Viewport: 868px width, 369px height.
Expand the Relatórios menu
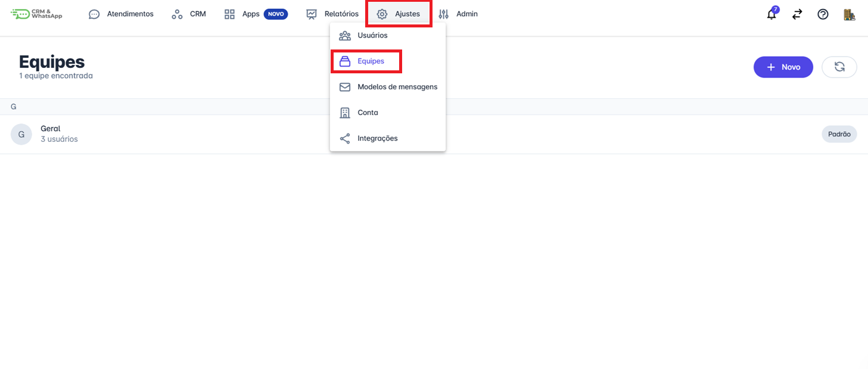pos(333,14)
